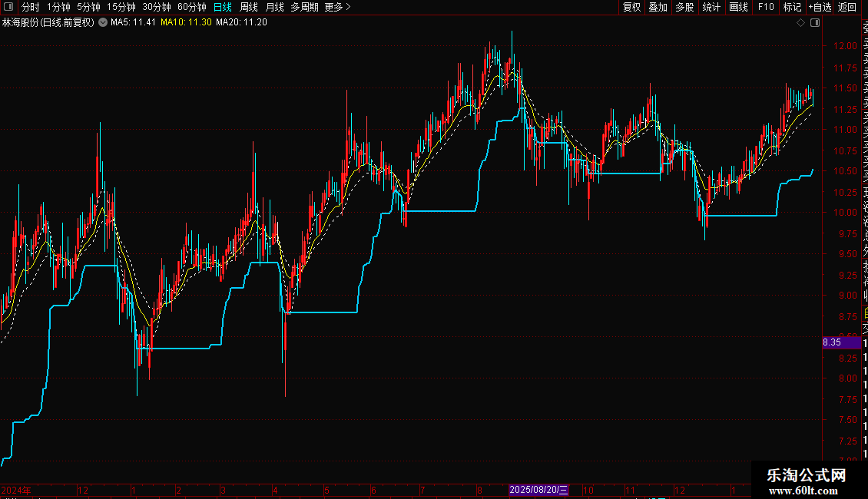868x499 pixels.
Task: Click the 10.00 price axis label
Action: (x=845, y=213)
